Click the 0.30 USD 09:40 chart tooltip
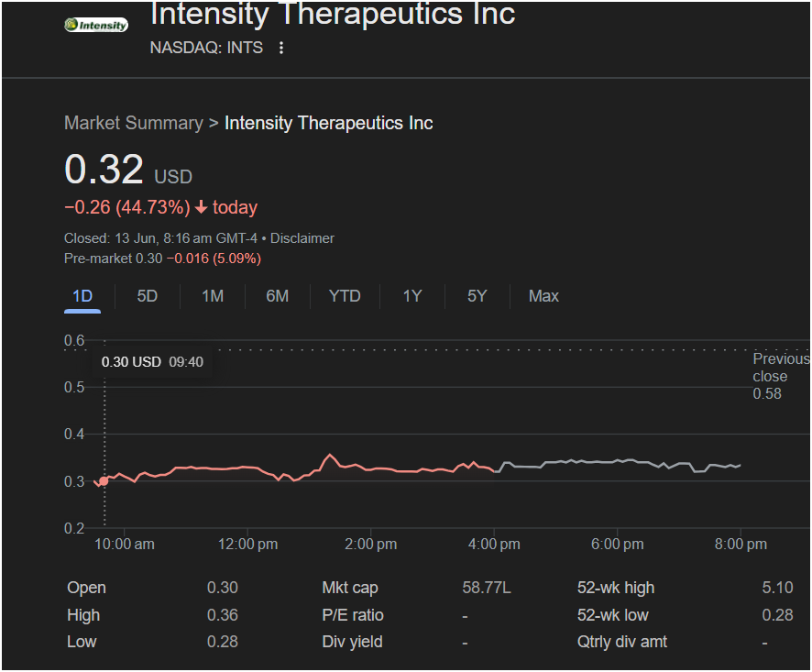Viewport: 812px width, 672px height. coord(152,361)
